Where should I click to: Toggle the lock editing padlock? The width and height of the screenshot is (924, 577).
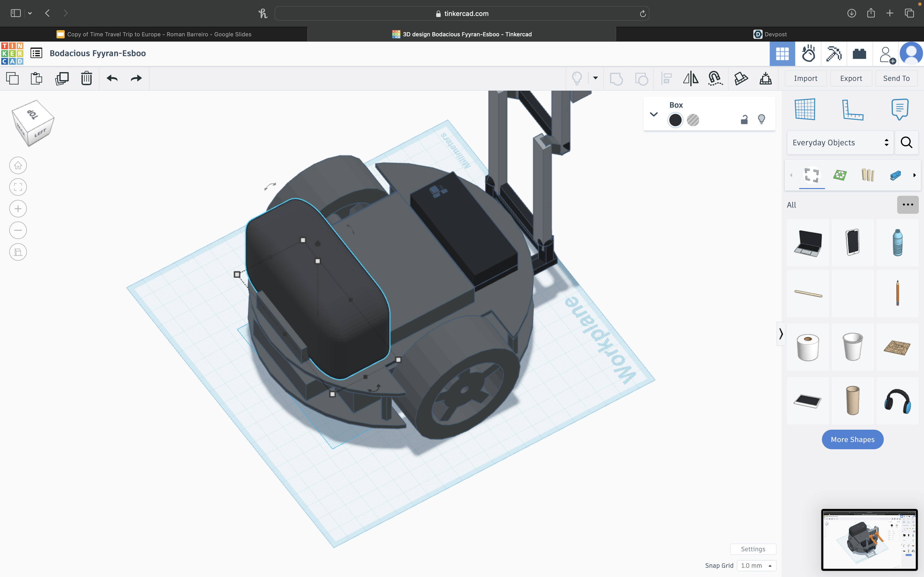click(744, 120)
